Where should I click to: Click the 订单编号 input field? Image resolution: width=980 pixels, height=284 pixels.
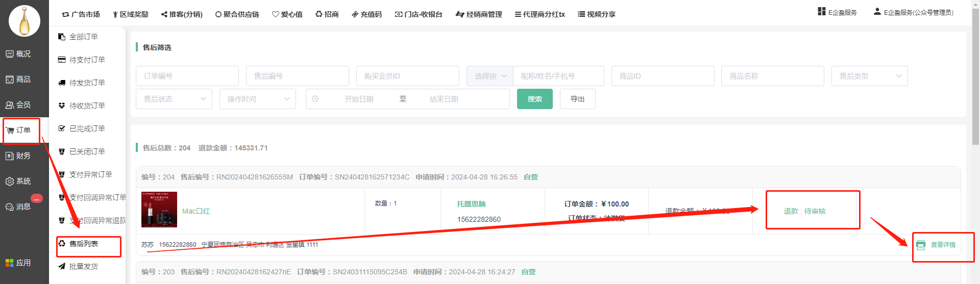click(187, 76)
